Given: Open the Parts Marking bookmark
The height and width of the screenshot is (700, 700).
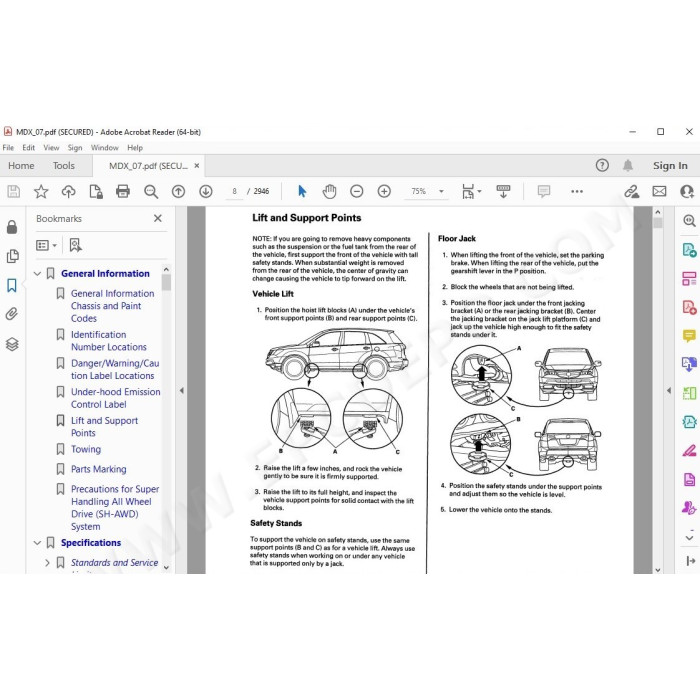Looking at the screenshot, I should 98,469.
